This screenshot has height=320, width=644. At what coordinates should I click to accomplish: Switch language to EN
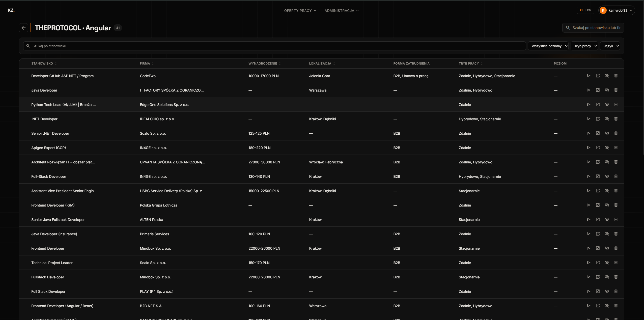(x=589, y=10)
